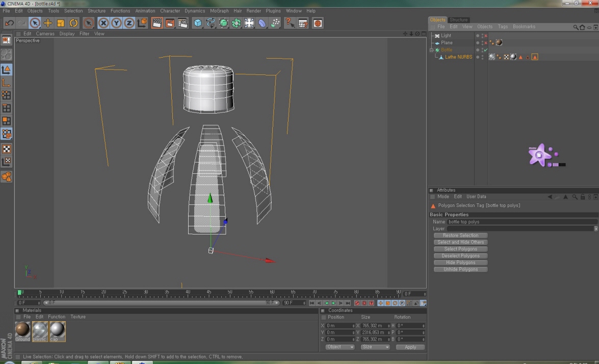Open the viewport Cameras menu
Screen dimensions: 599x364
(45, 34)
